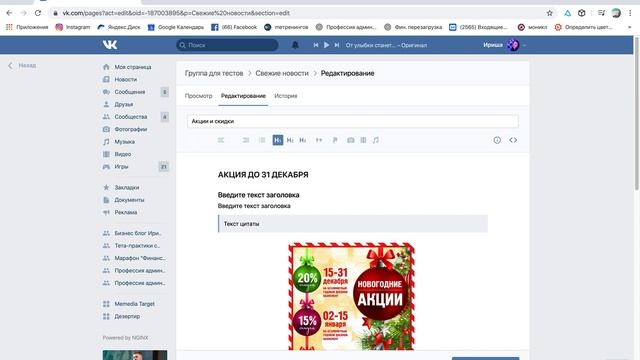Open Facebook bookmark

[x=234, y=27]
